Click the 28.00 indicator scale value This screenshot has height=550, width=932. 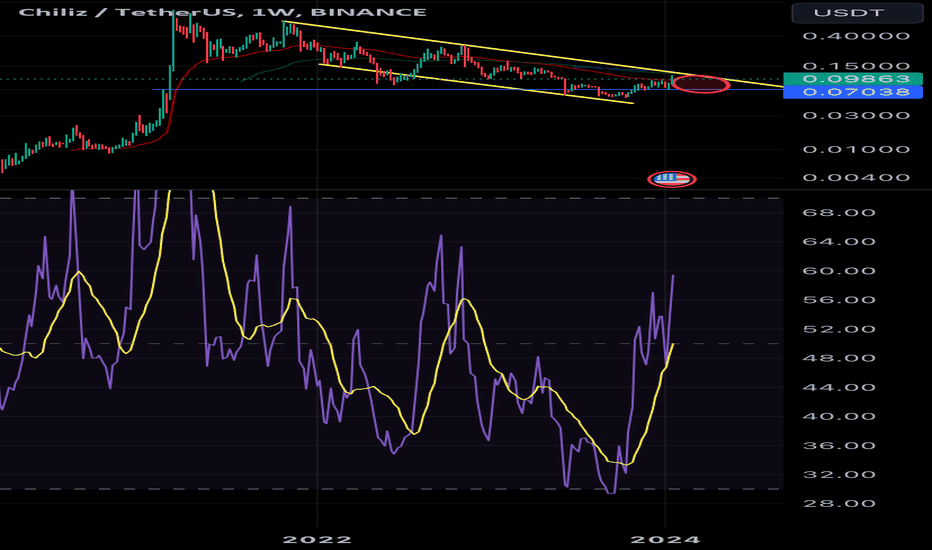pos(839,504)
